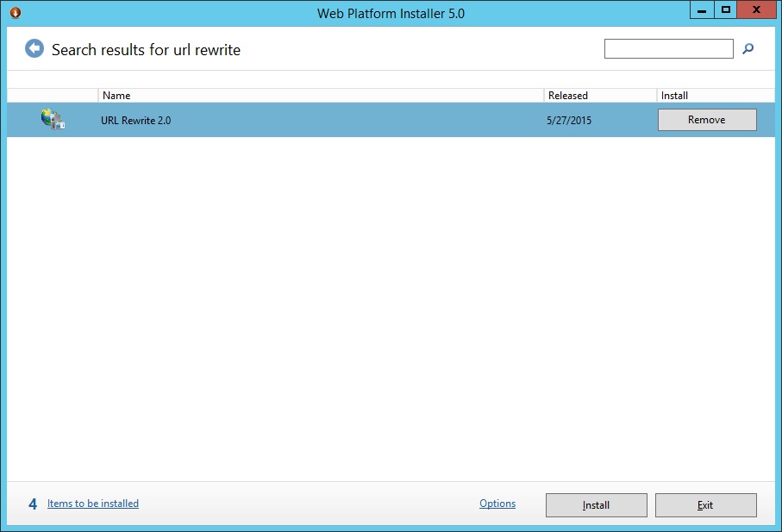Screen dimensions: 782x532
Task: Select the URL Rewrite 2.0 row name
Action: (135, 120)
